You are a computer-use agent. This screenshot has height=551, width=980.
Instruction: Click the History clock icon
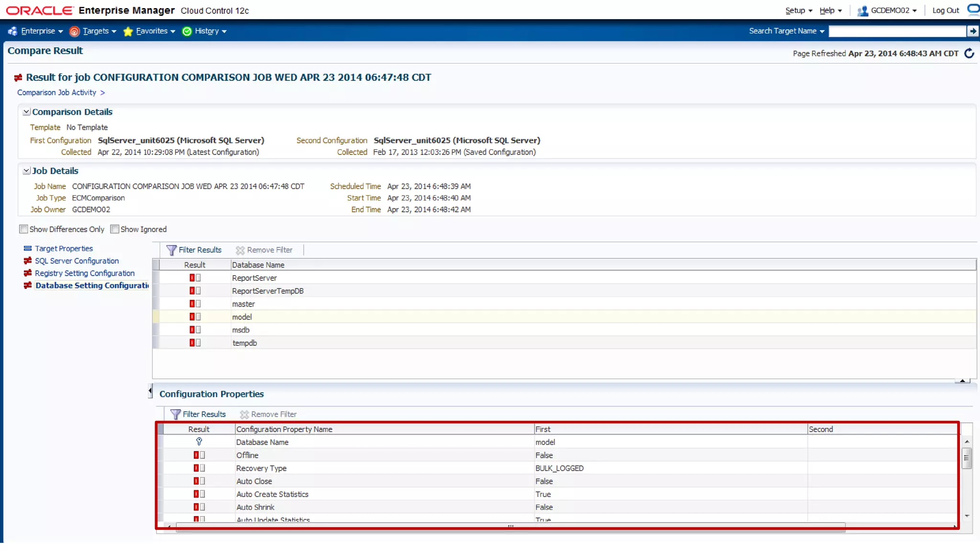pyautogui.click(x=187, y=31)
